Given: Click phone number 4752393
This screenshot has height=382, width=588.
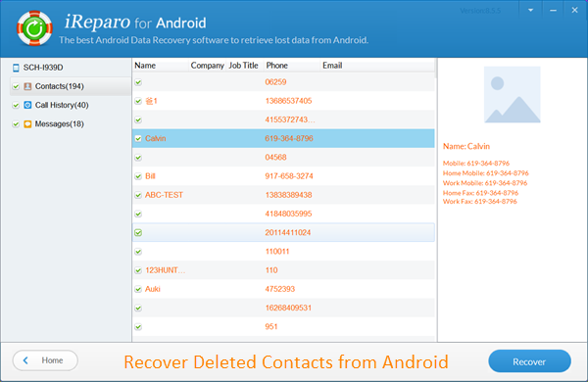Looking at the screenshot, I should click(279, 289).
